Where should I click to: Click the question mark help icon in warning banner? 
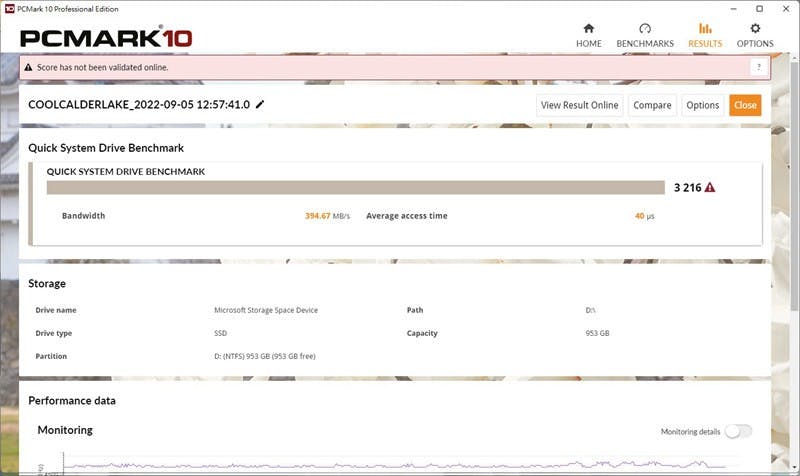tap(759, 67)
